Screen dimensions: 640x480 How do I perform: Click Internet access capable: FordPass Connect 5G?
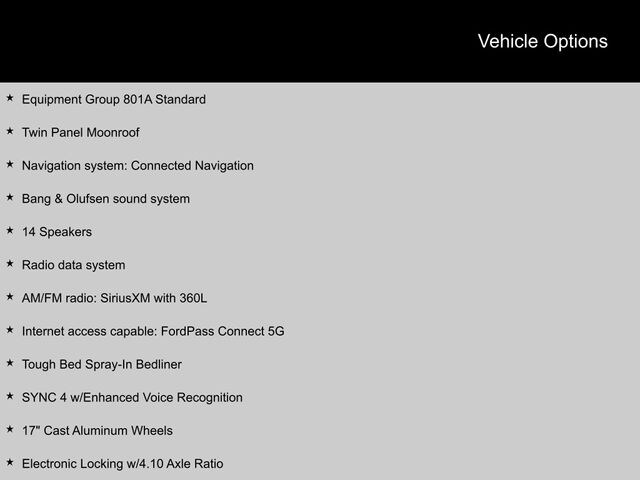click(153, 331)
